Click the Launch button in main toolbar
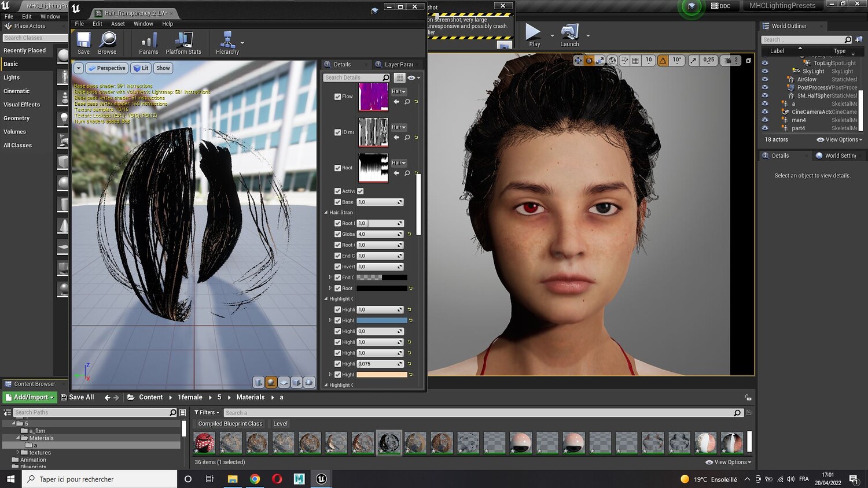The width and height of the screenshot is (868, 488). coord(569,35)
